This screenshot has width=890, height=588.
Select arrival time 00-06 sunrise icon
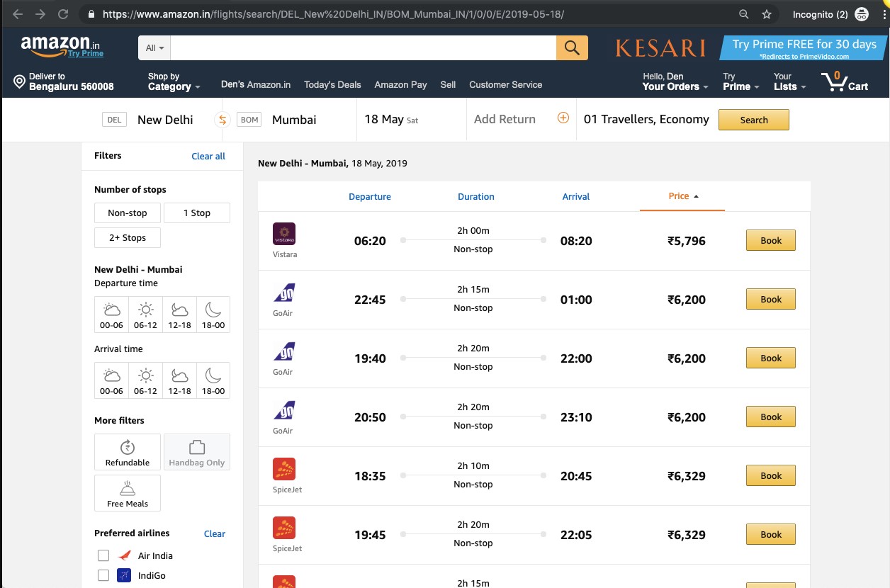tap(112, 380)
